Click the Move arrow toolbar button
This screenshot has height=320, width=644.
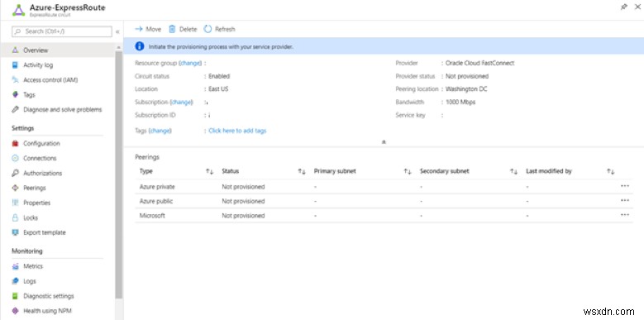148,29
